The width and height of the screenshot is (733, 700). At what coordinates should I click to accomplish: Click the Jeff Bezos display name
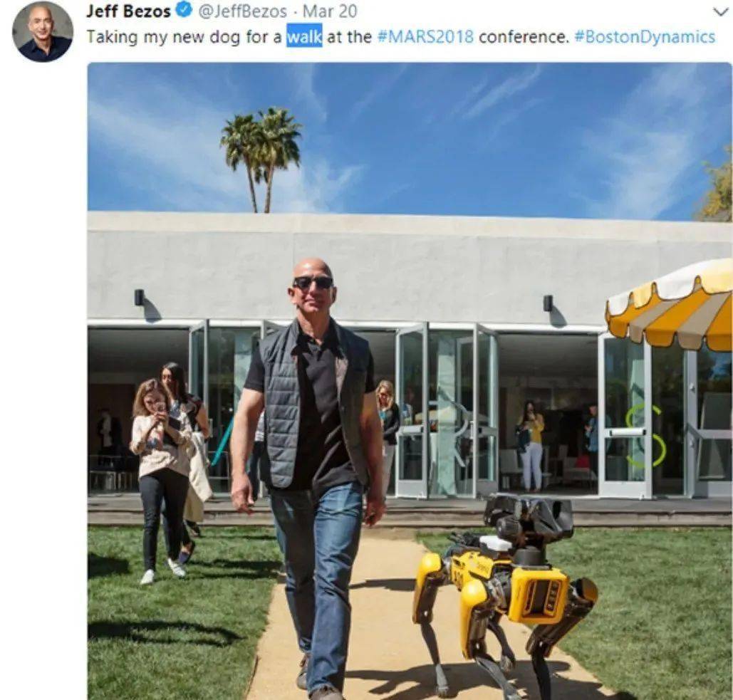click(x=128, y=11)
